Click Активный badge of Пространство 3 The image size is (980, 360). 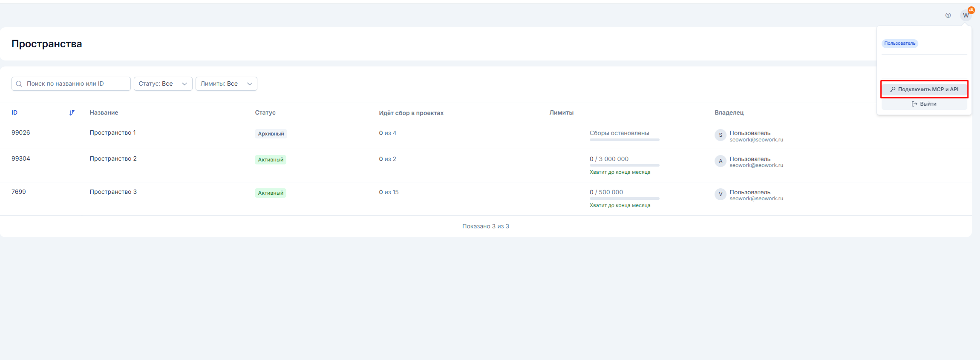271,193
